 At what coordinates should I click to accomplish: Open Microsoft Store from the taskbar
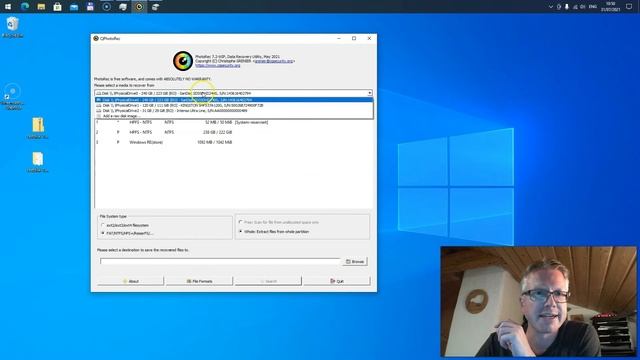[x=58, y=7]
